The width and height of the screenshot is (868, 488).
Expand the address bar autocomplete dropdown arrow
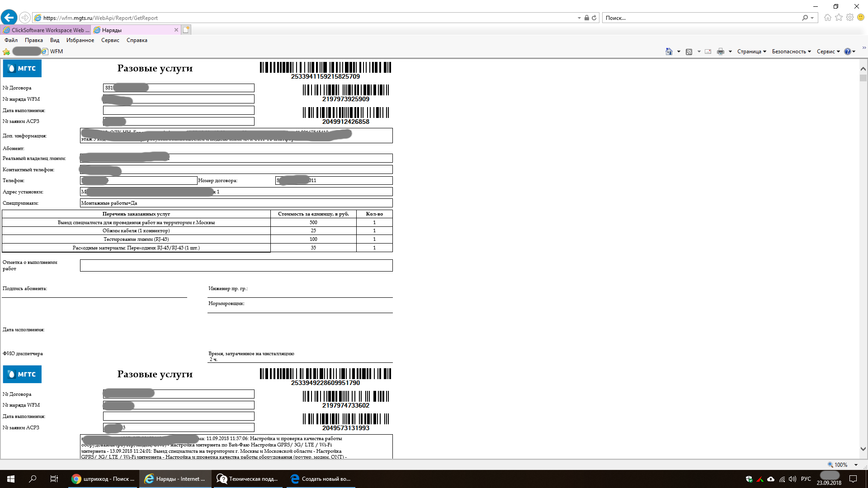click(x=579, y=18)
